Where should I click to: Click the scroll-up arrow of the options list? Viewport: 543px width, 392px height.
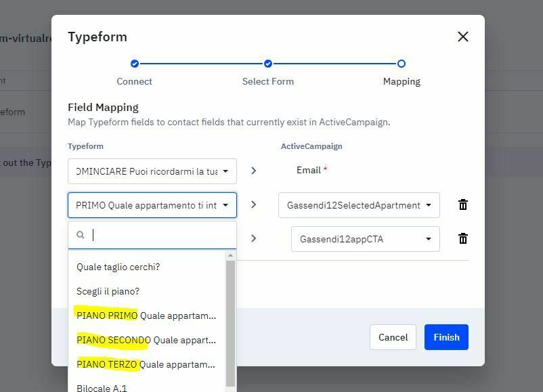(x=230, y=255)
